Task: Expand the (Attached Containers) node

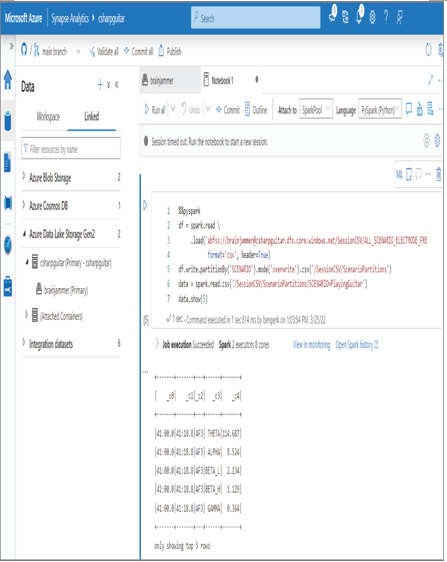Action: click(26, 314)
